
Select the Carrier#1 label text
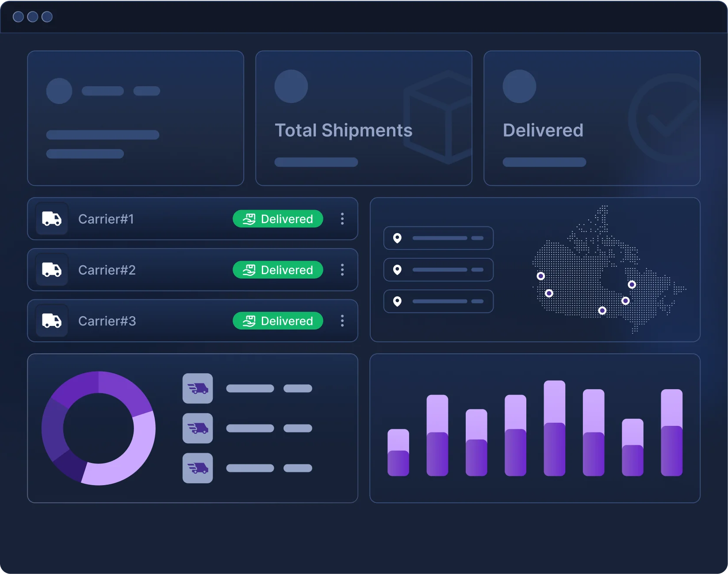point(106,219)
